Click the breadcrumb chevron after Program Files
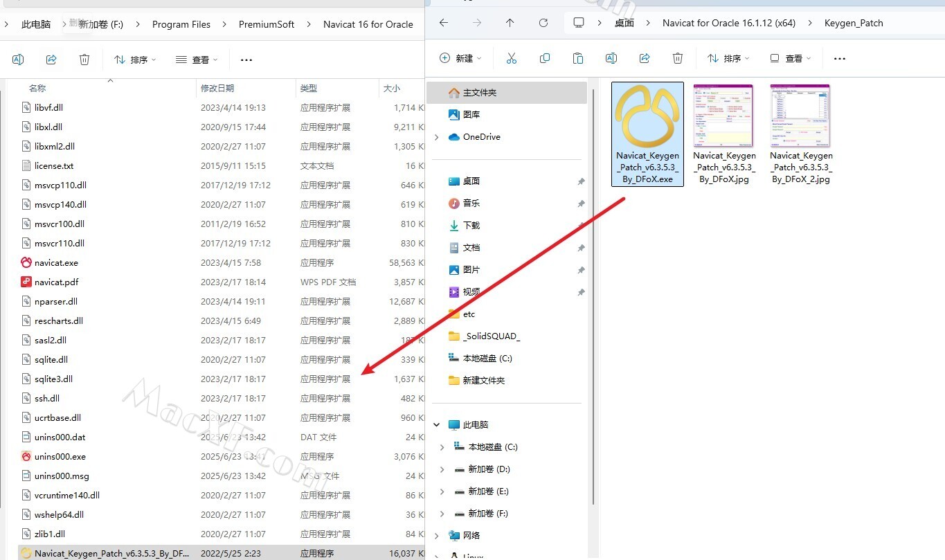 (x=224, y=24)
